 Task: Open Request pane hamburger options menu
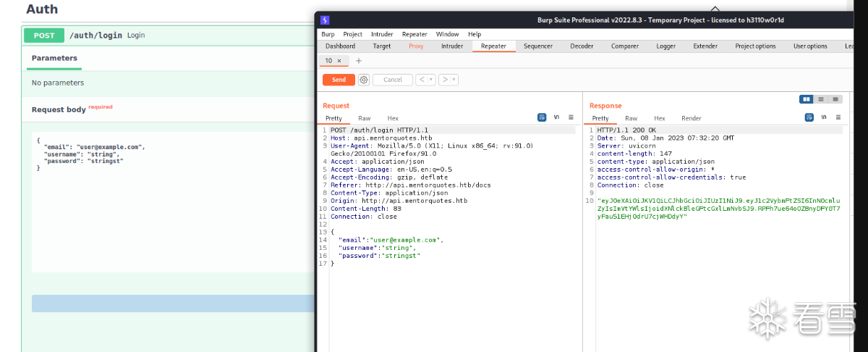coord(571,117)
